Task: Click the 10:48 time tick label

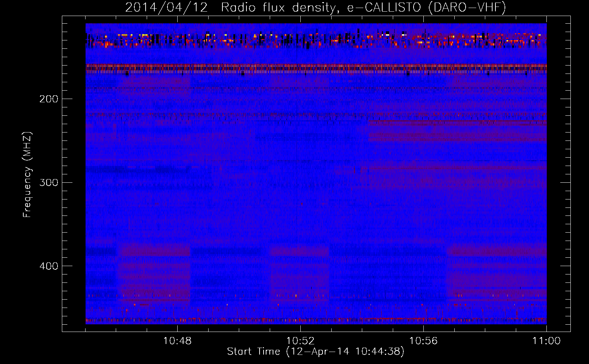Action: pyautogui.click(x=177, y=341)
